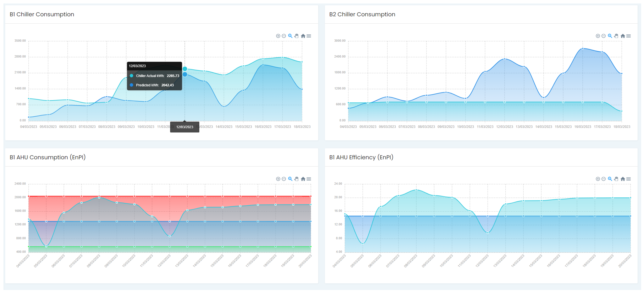
Task: Reset zoom with home icon on B2 Chiller chart
Action: [623, 36]
